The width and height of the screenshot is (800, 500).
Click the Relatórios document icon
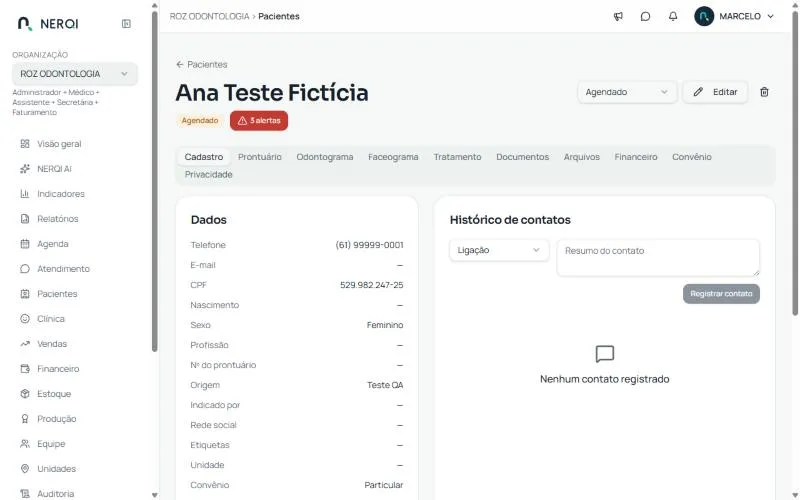click(x=24, y=219)
